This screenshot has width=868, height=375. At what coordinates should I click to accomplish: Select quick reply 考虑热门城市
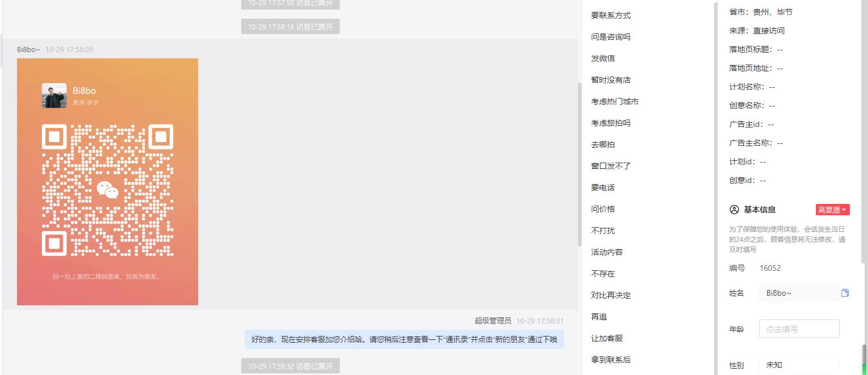tap(614, 101)
